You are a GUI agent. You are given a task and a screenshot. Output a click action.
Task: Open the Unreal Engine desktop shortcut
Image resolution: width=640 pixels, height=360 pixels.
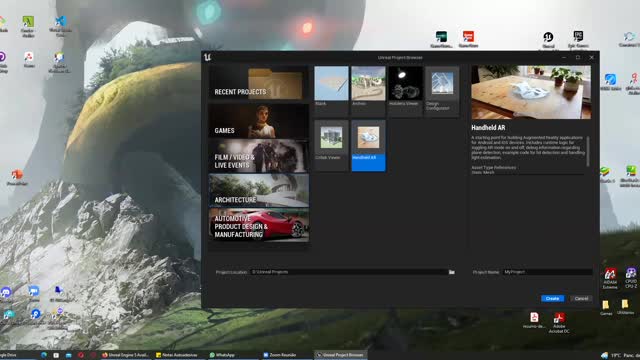tap(548, 40)
